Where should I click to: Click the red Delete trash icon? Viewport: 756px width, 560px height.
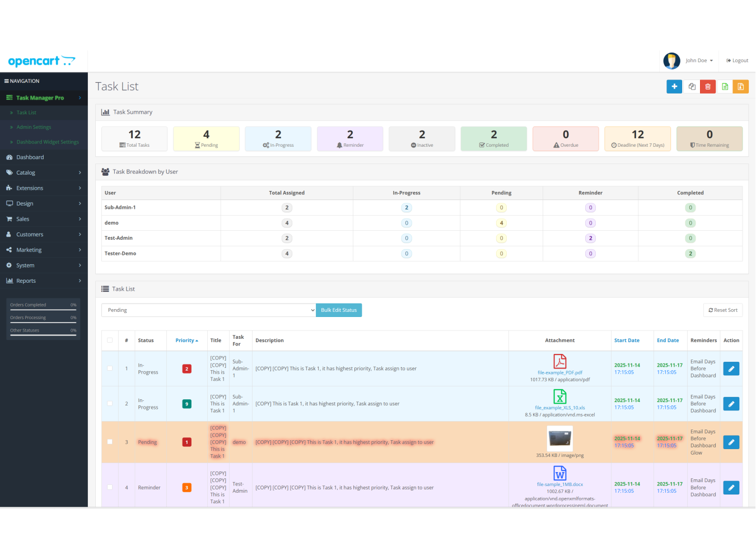[708, 87]
